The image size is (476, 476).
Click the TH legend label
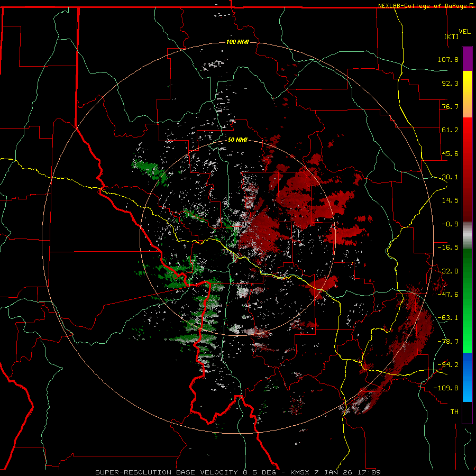pyautogui.click(x=454, y=412)
